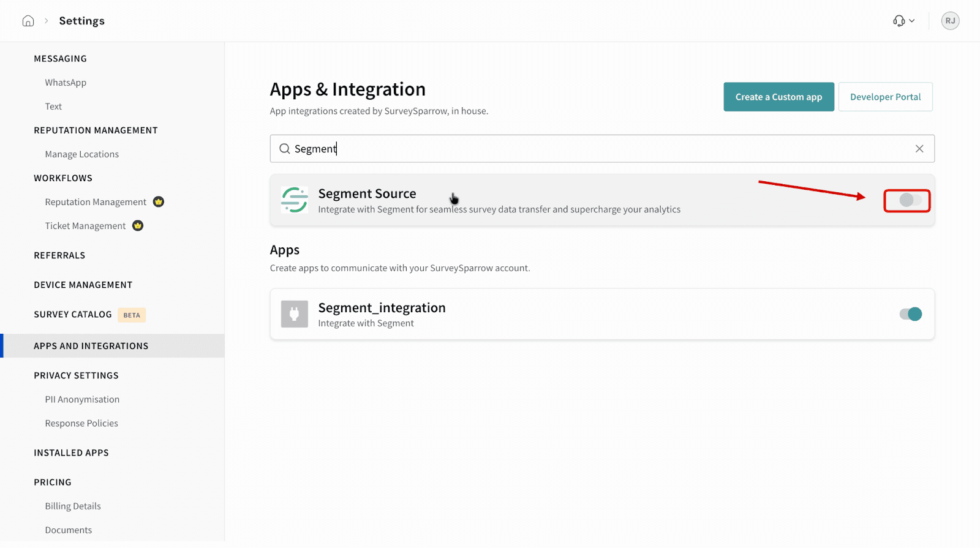Click the Reputation Management section header
This screenshot has width=980, height=548.
coord(96,130)
